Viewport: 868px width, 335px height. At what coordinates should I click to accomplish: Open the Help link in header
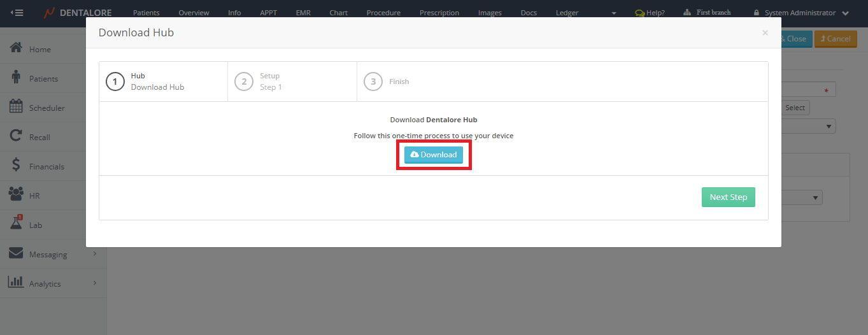650,13
